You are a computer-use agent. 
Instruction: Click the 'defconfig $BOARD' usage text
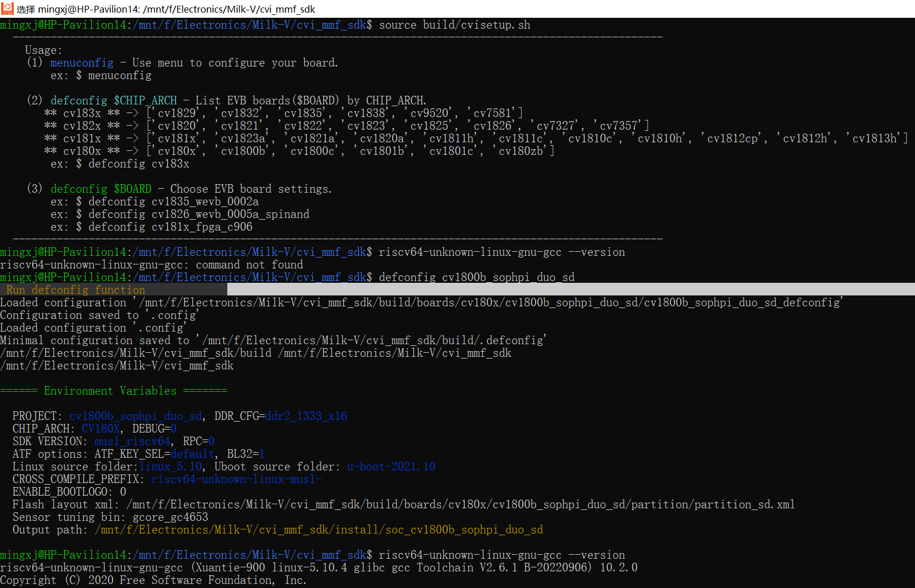[101, 189]
